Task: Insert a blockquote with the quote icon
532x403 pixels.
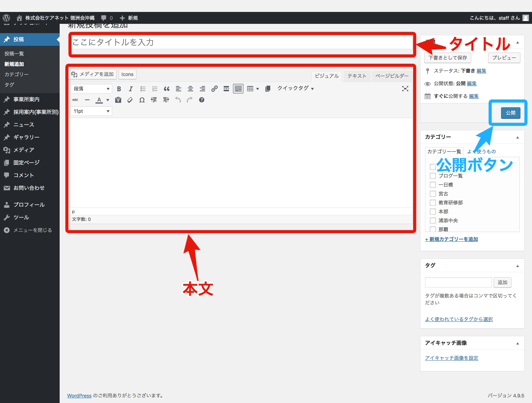Action: point(166,89)
